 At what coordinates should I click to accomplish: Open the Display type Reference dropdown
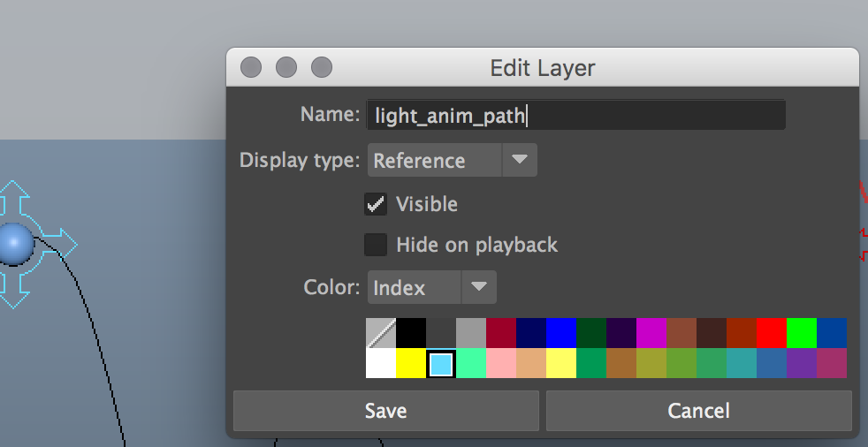pos(453,161)
